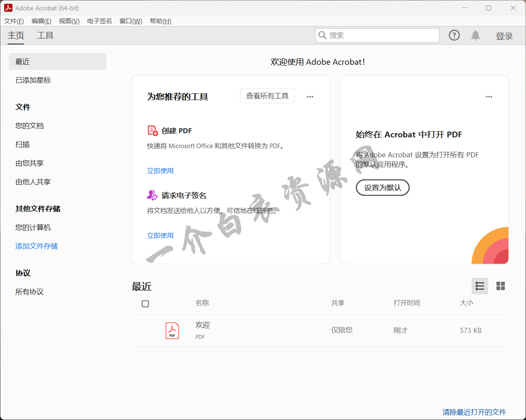This screenshot has height=420, width=526.
Task: Open the 视图 menu
Action: pos(69,21)
